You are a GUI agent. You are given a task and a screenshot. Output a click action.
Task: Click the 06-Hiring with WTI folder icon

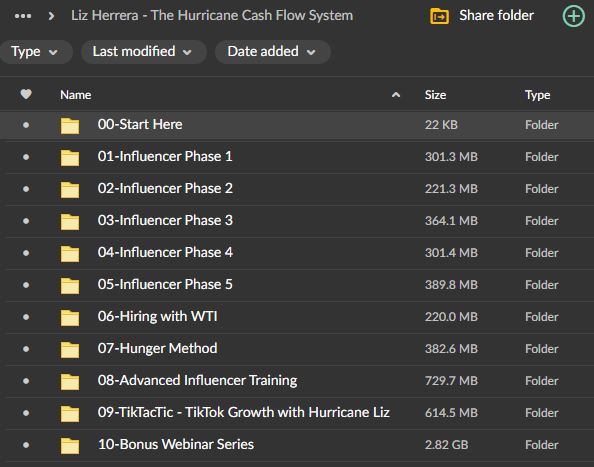(70, 317)
